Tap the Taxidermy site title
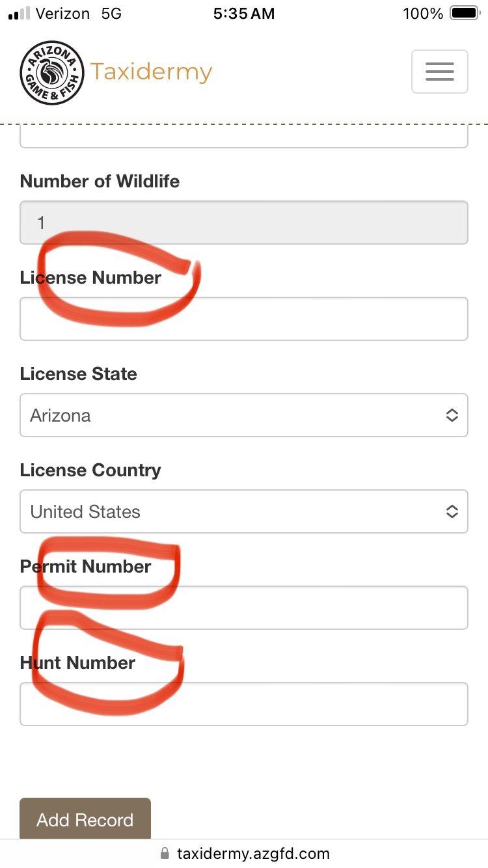The width and height of the screenshot is (488, 868). (x=151, y=72)
